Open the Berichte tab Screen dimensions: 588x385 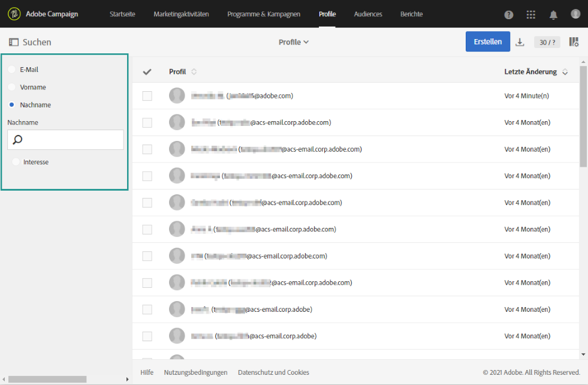tap(411, 14)
